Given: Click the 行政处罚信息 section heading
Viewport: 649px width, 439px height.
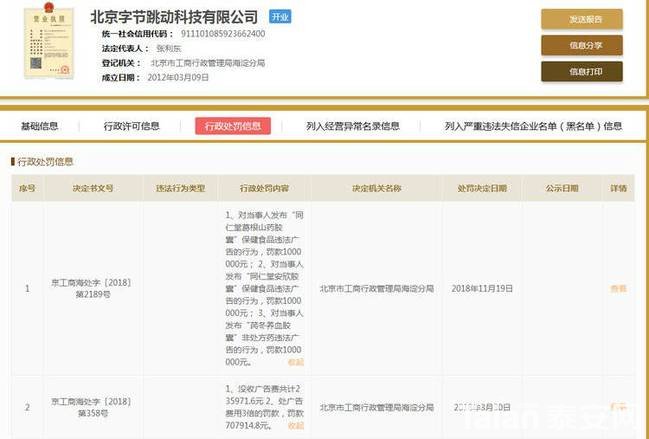Looking at the screenshot, I should point(45,161).
